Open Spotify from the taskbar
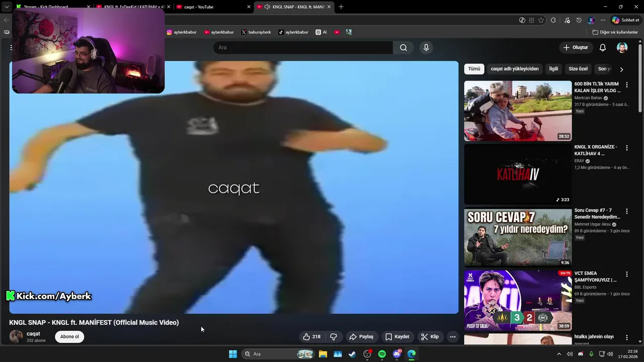This screenshot has width=644, height=362. pyautogui.click(x=382, y=354)
